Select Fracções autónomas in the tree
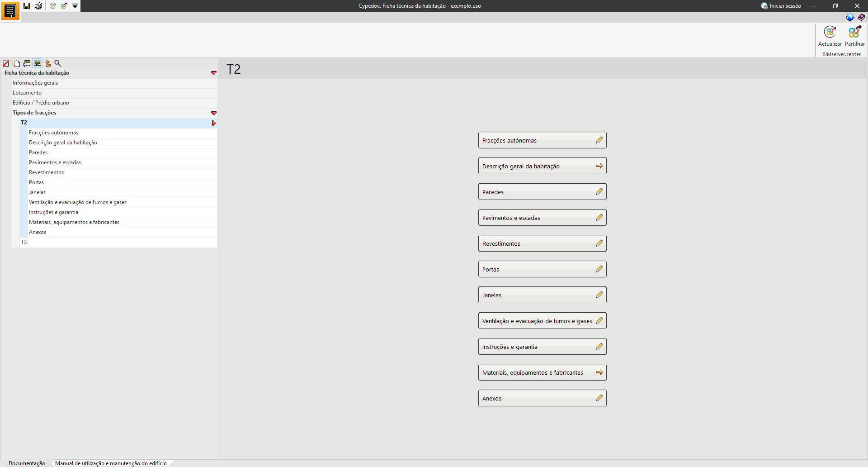This screenshot has width=868, height=467. pos(123,133)
